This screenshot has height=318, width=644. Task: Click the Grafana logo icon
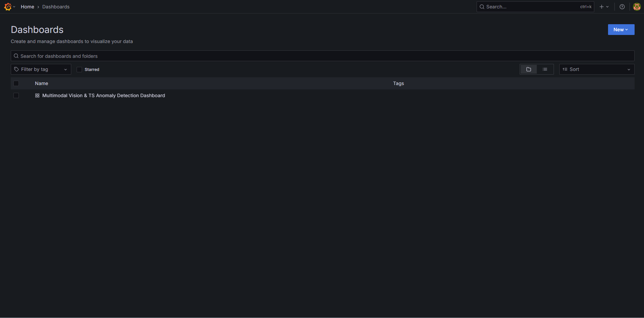pyautogui.click(x=8, y=7)
